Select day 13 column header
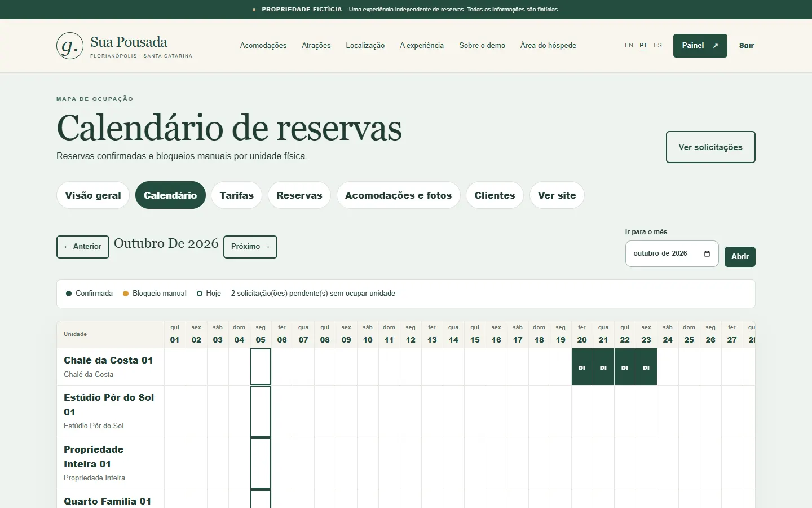Image resolution: width=812 pixels, height=508 pixels. tap(432, 335)
